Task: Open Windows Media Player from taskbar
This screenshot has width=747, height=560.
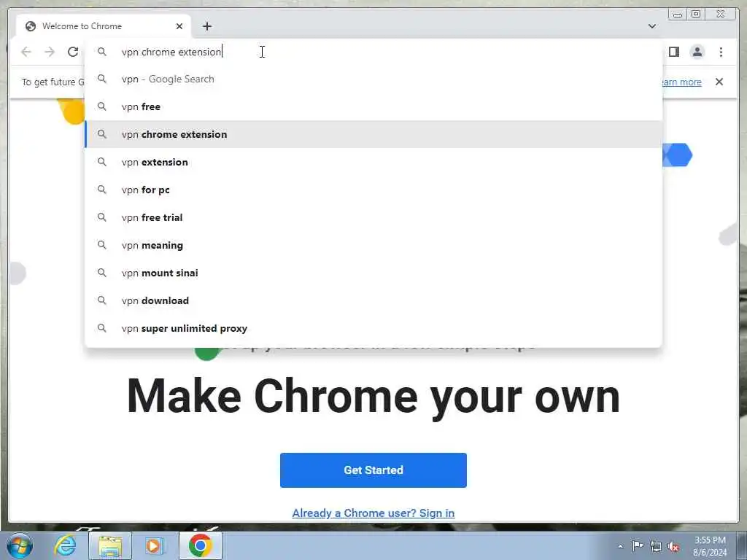Action: pyautogui.click(x=154, y=545)
